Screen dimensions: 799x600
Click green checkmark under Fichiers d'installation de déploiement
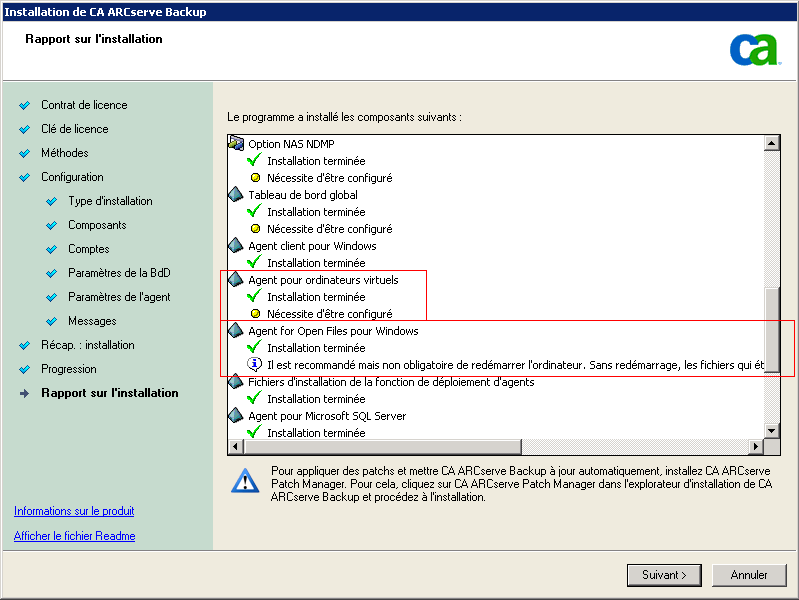254,398
